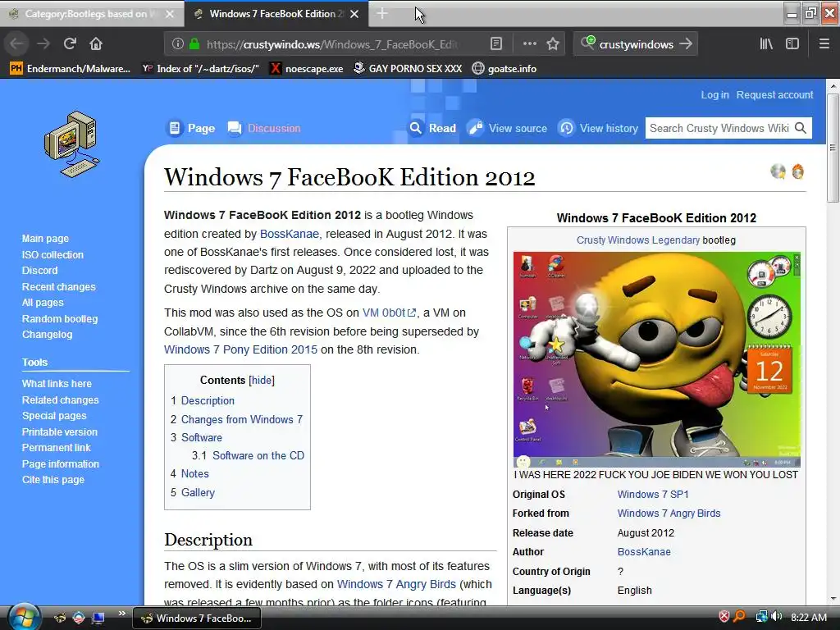Click the infobox desktop screenshot thumbnail

(657, 359)
